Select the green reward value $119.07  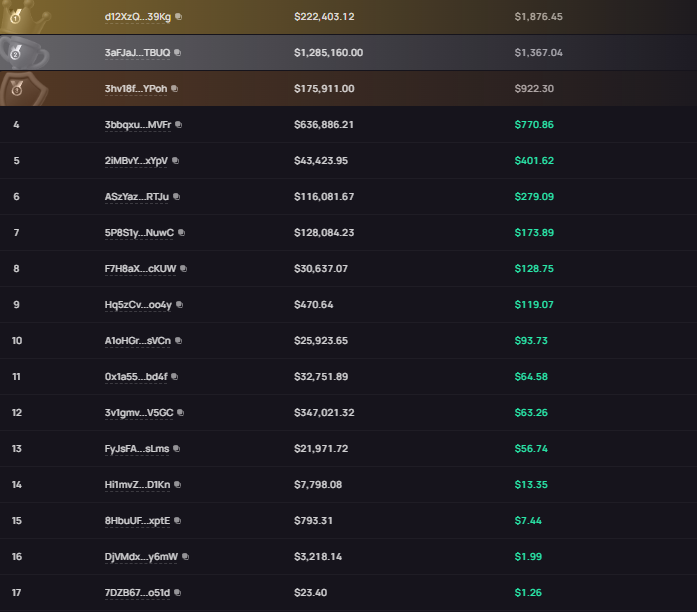[534, 305]
